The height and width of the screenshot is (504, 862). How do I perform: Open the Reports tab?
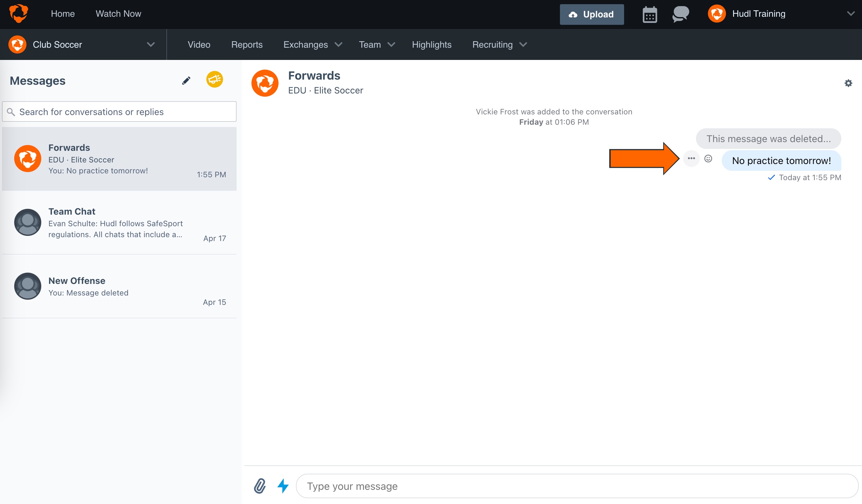pyautogui.click(x=247, y=44)
